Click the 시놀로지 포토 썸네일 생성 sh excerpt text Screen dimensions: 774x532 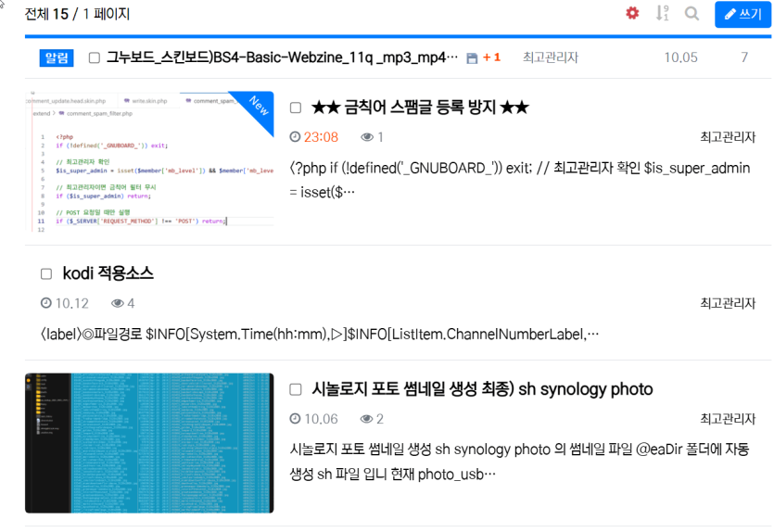tap(520, 462)
